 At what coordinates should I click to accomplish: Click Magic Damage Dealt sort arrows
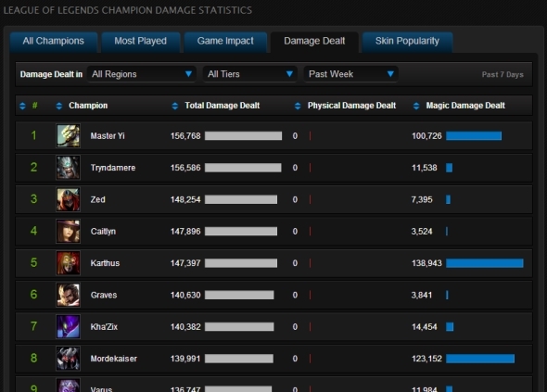416,106
